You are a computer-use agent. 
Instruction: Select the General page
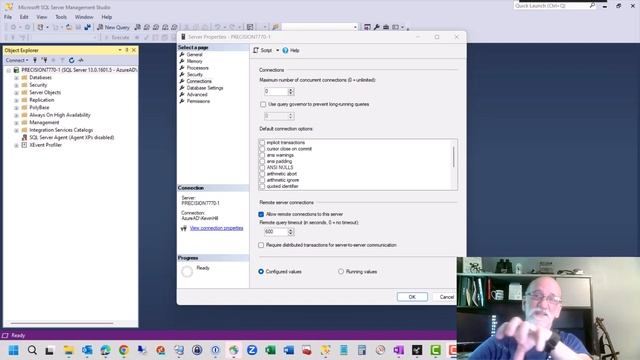(194, 54)
